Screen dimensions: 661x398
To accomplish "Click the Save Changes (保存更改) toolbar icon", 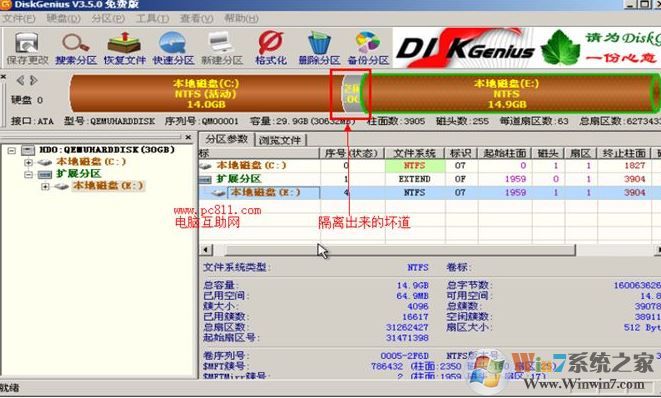I will pos(27,48).
